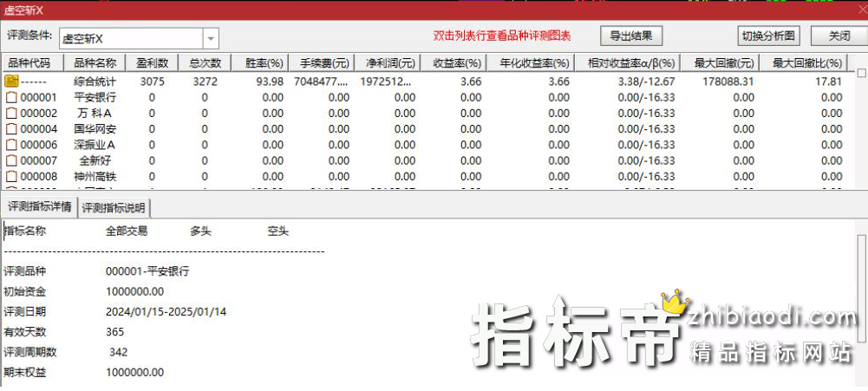
Task: Click the icon beside 000006 深振业A
Action: pyautogui.click(x=11, y=145)
